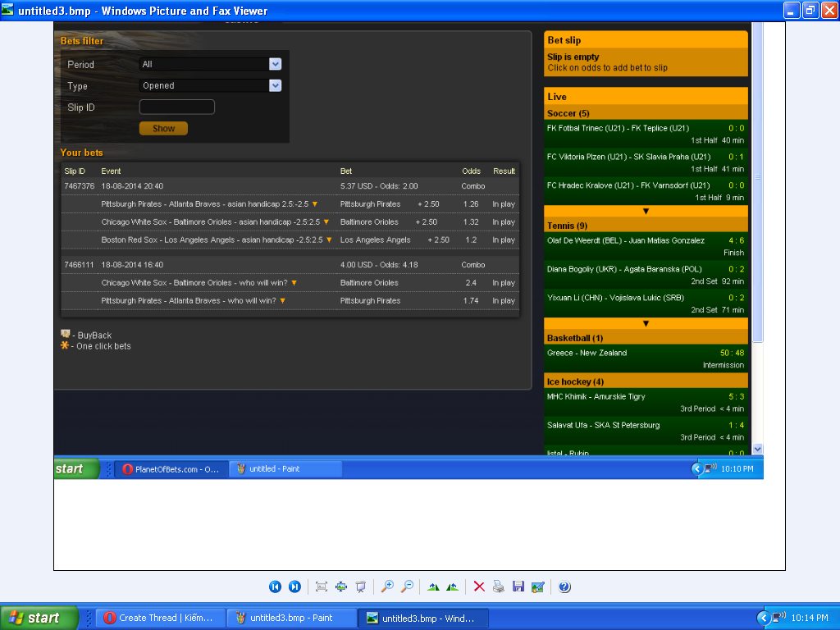Screen dimensions: 840x630
Task: Save a copy using floppy icon
Action: point(518,587)
